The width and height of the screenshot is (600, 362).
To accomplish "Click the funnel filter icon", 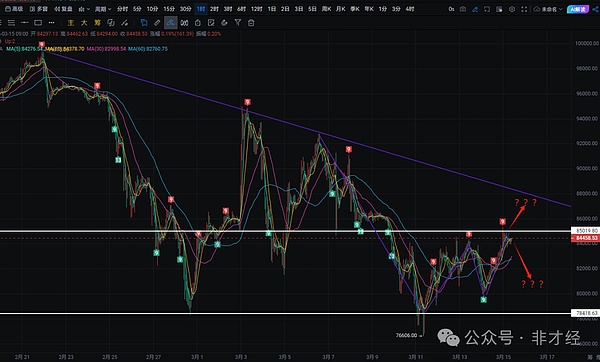I will (238, 23).
